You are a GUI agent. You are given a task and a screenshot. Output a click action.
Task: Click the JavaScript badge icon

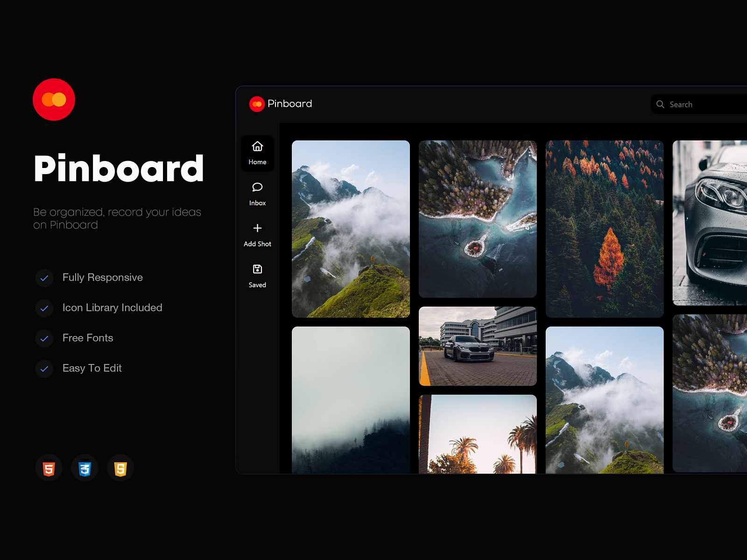click(x=120, y=468)
